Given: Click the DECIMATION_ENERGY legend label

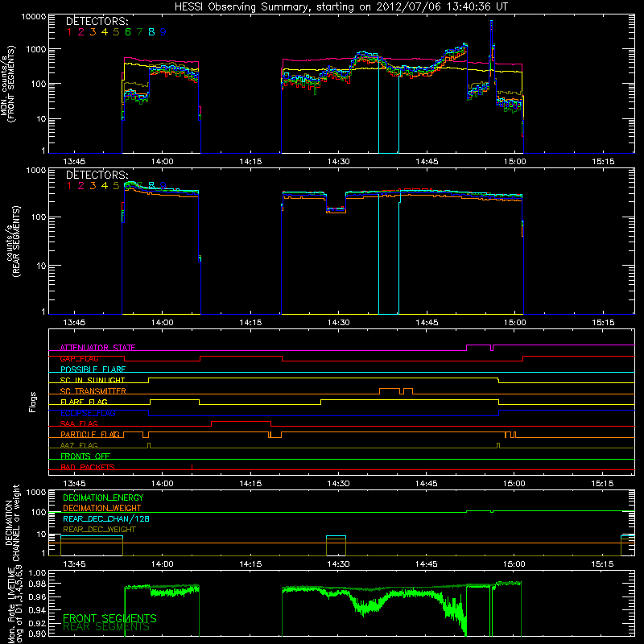Looking at the screenshot, I should click(103, 497).
